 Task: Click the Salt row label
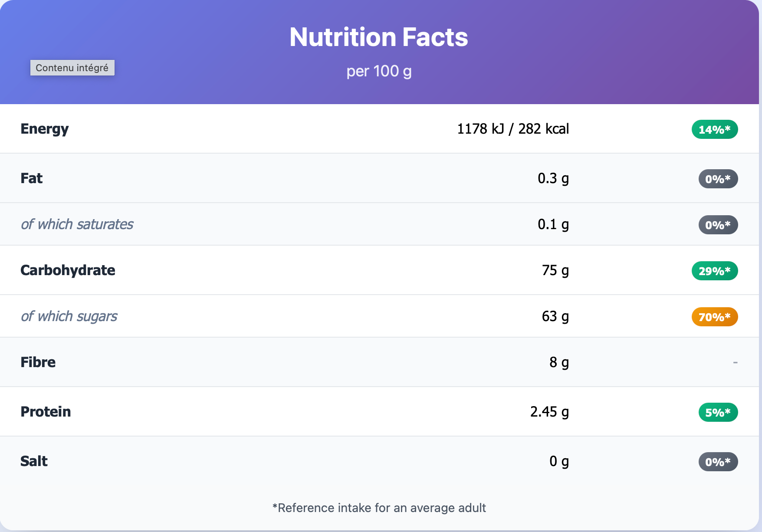tap(34, 461)
